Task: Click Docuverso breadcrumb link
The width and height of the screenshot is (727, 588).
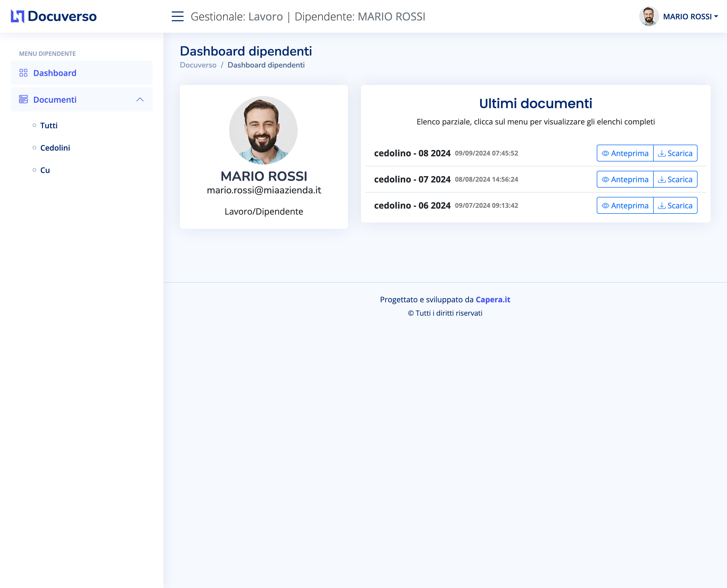Action: coord(198,65)
